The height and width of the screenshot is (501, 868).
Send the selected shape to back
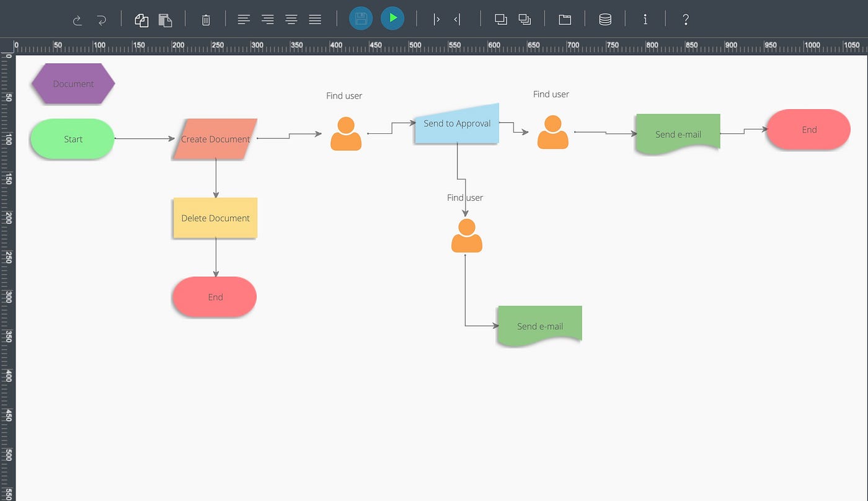[525, 19]
